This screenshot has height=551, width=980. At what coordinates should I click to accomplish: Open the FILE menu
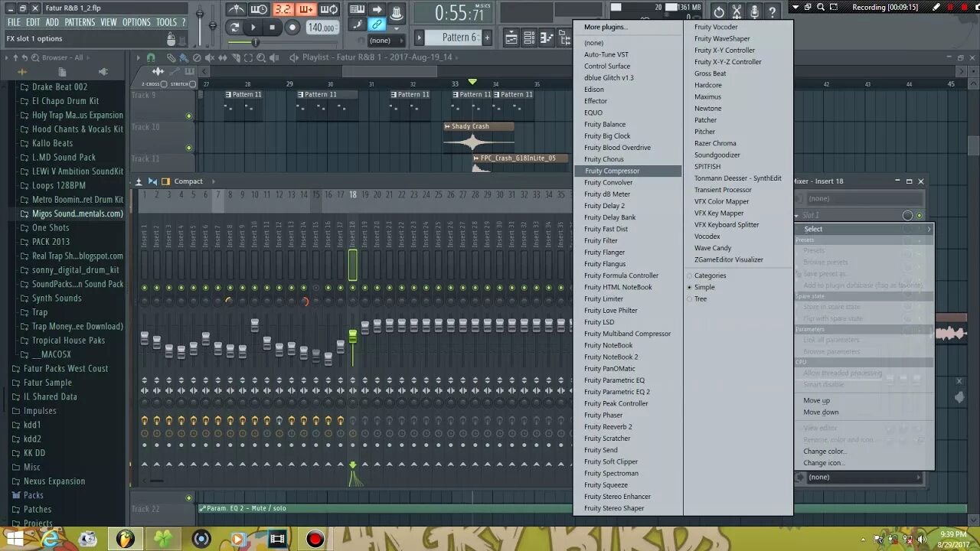pyautogui.click(x=14, y=22)
